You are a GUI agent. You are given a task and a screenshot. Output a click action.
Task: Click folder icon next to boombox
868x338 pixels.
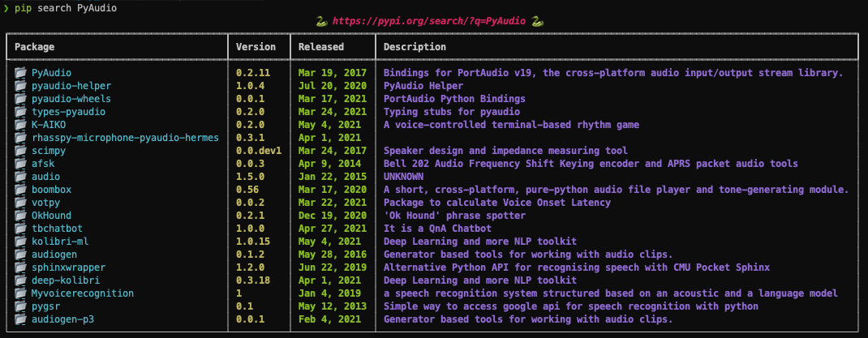(20, 189)
